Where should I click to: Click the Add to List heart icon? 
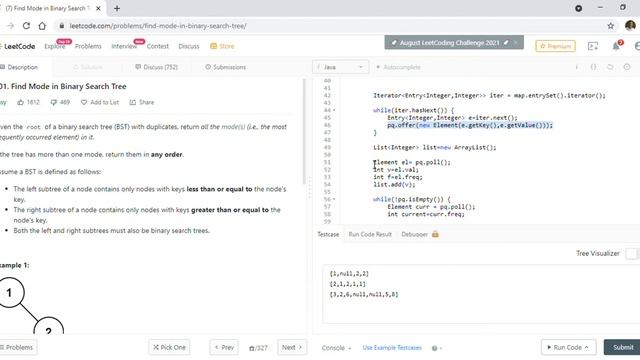(84, 102)
